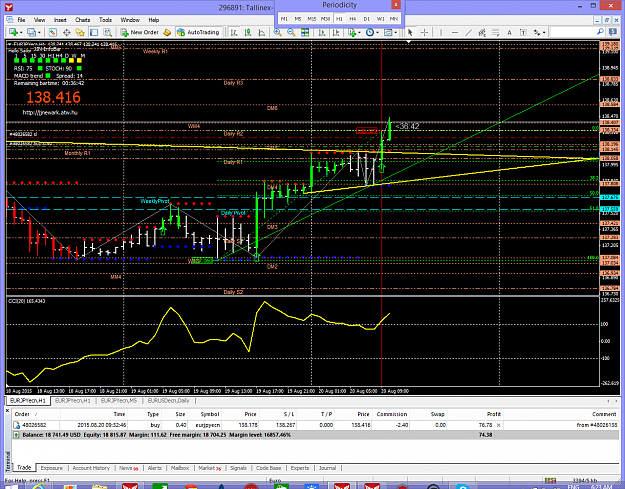Viewport: 625px width, 489px height.
Task: Expand the Periods clock dropdown arrow
Action: pyautogui.click(x=377, y=33)
